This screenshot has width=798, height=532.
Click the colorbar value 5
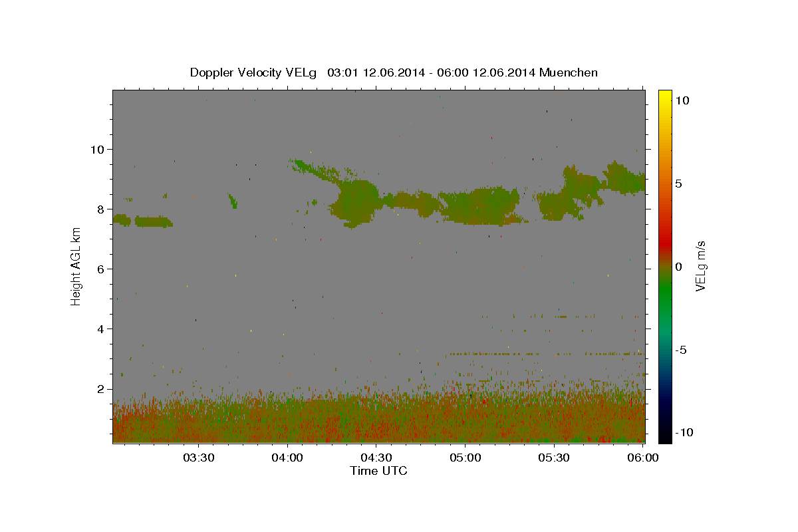click(679, 183)
